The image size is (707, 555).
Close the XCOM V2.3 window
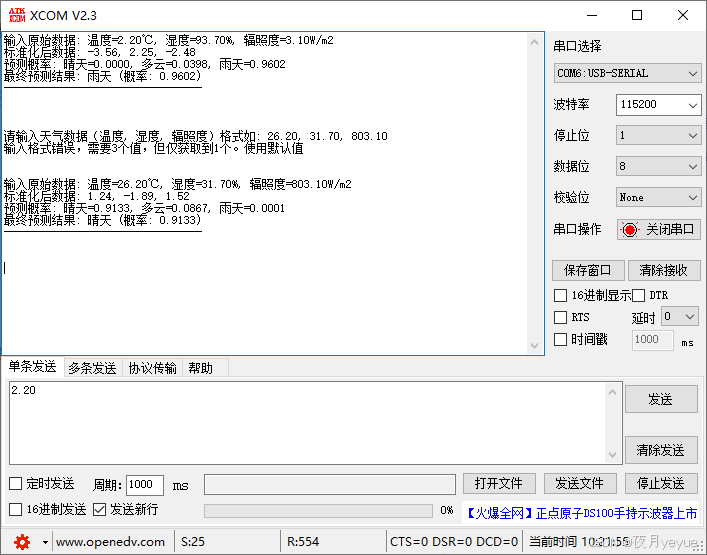(683, 15)
